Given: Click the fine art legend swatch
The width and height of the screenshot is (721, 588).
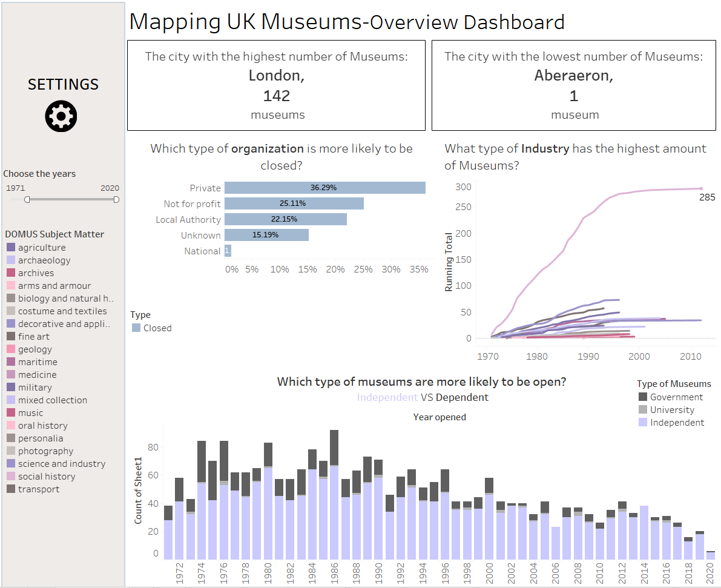Looking at the screenshot, I should coord(11,336).
